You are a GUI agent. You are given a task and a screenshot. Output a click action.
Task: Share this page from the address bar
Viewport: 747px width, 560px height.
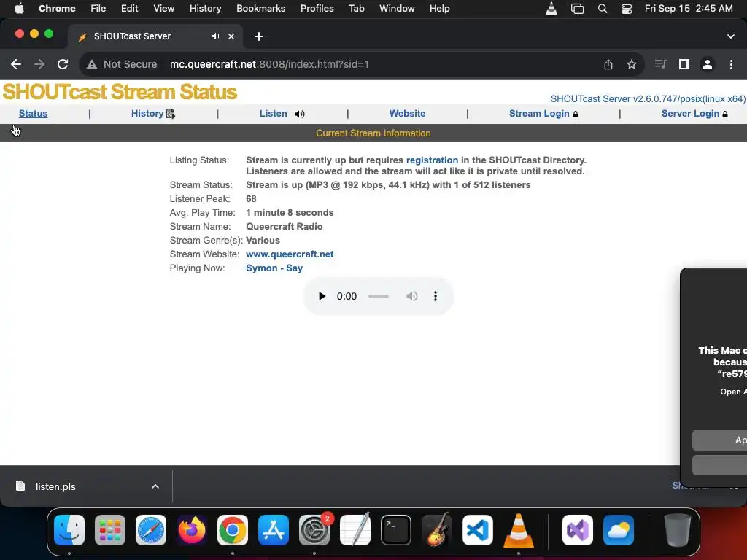(608, 64)
